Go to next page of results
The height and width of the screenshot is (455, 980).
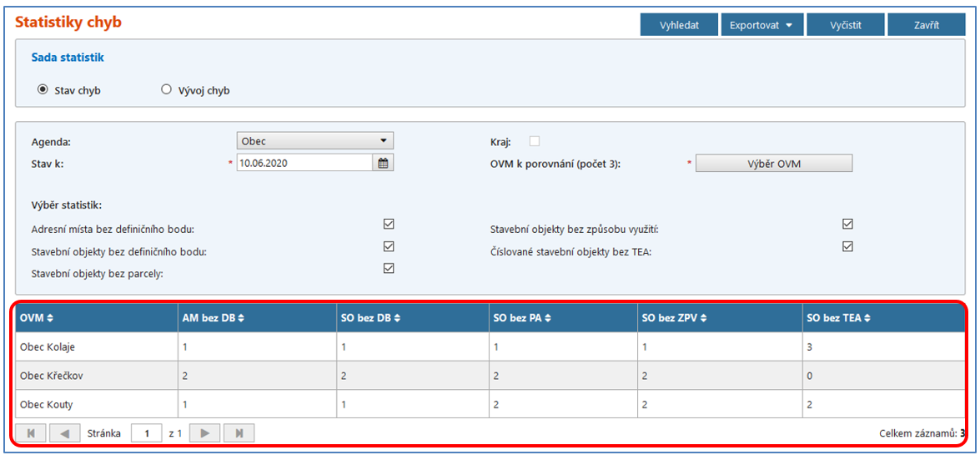coord(205,433)
